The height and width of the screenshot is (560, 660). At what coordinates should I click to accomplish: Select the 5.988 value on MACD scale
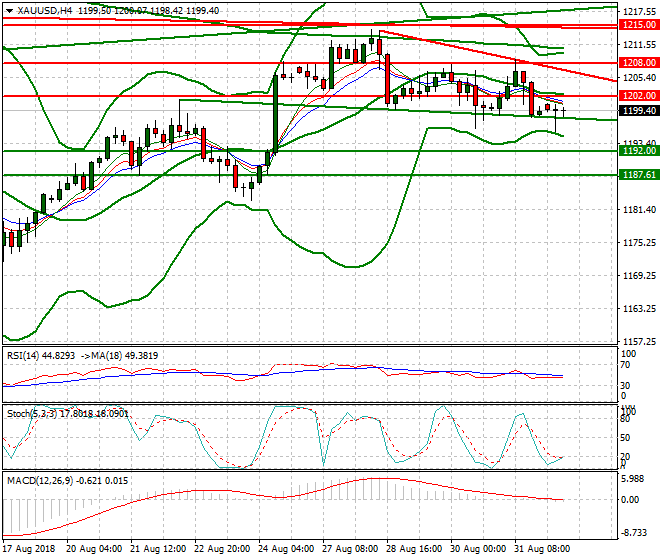(633, 480)
